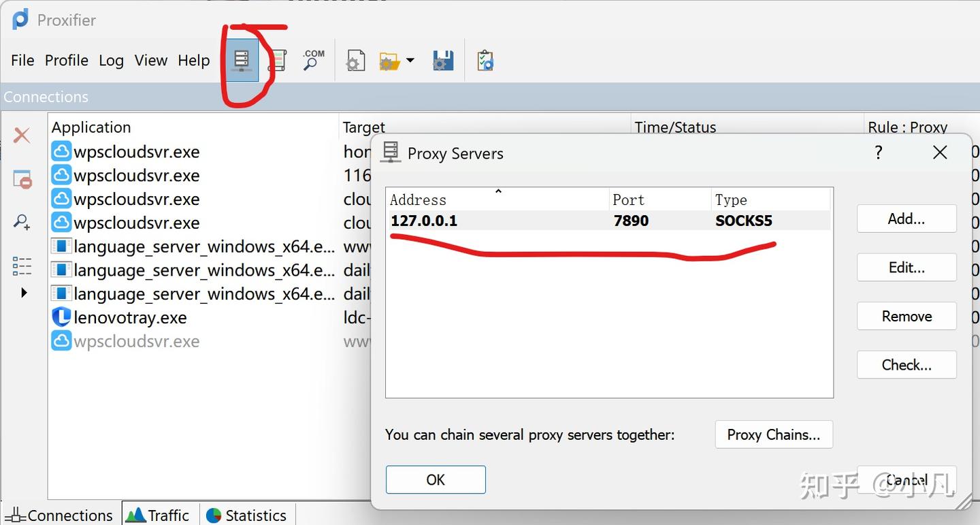The width and height of the screenshot is (980, 525).
Task: Open the Help menu
Action: (194, 61)
